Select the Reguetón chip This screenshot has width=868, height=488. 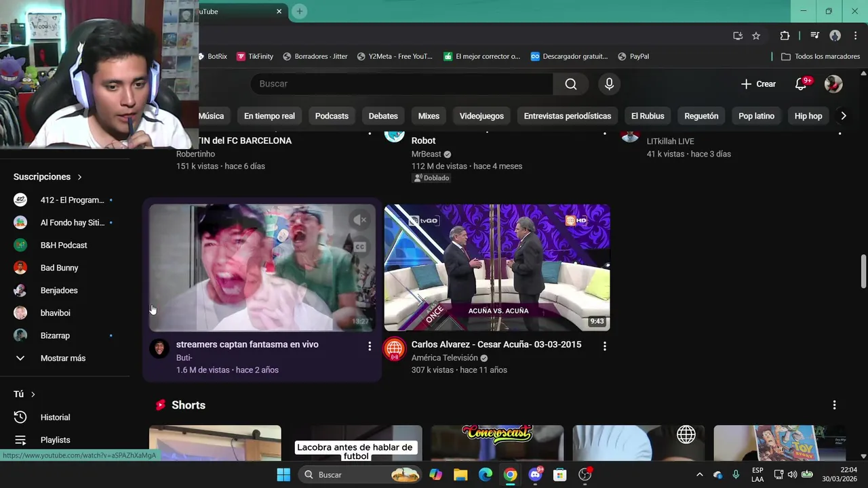tap(701, 116)
